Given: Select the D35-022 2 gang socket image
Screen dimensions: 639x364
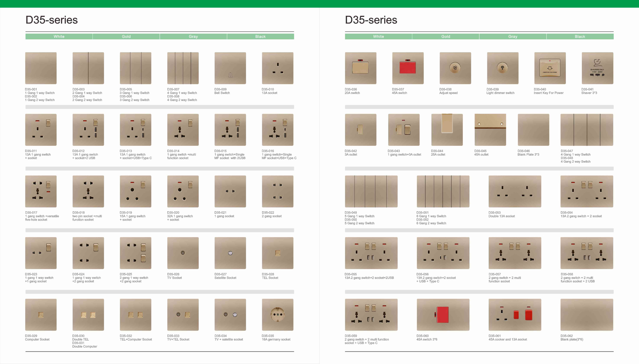Looking at the screenshot, I should coord(278,191).
